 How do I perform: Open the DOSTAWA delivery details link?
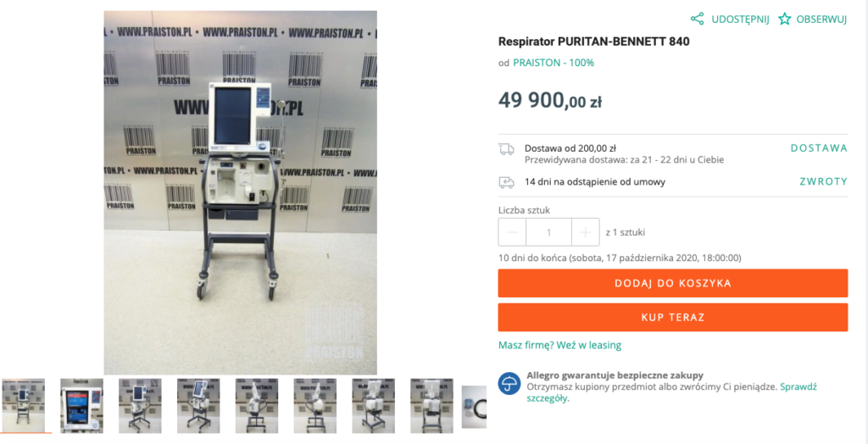(x=819, y=148)
